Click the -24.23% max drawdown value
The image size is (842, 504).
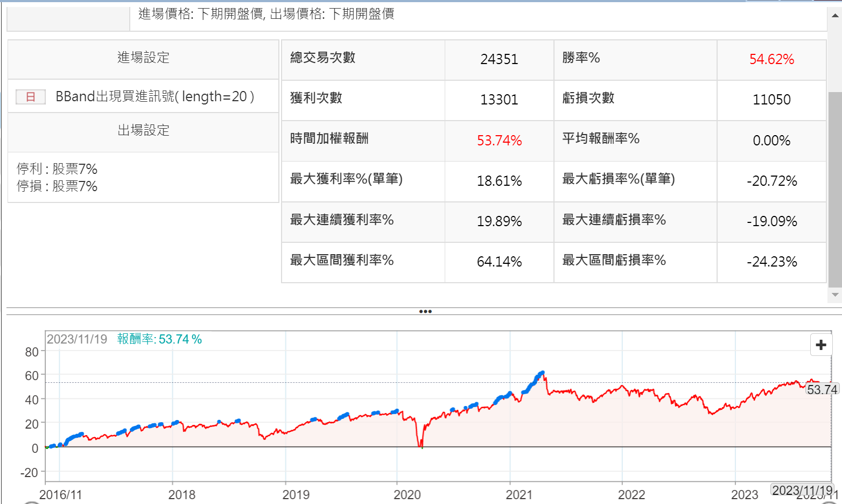coord(771,262)
